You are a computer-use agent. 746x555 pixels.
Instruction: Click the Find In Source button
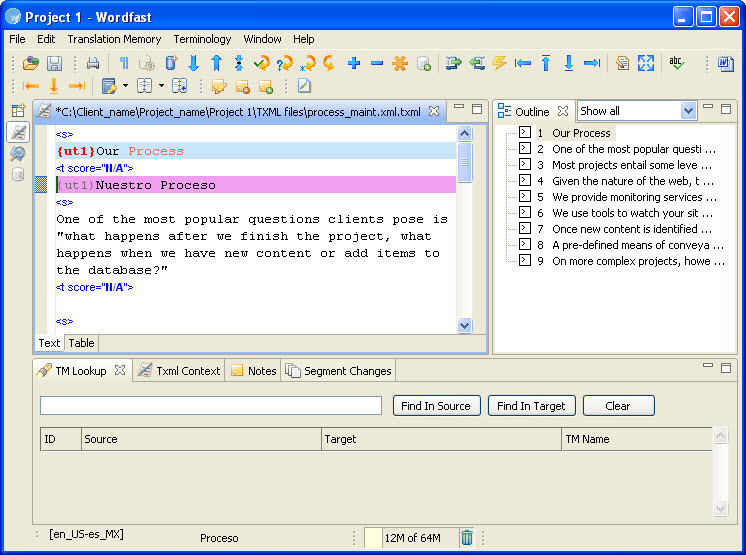point(436,406)
